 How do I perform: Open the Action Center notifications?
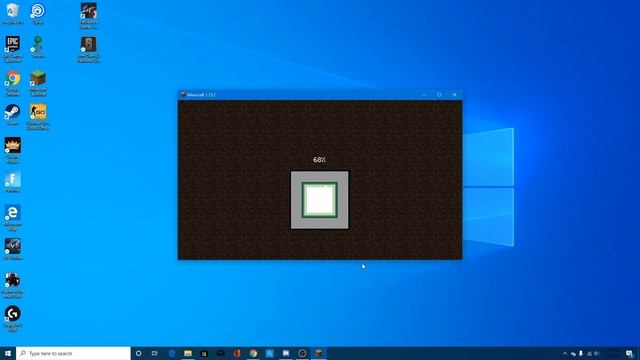(629, 353)
